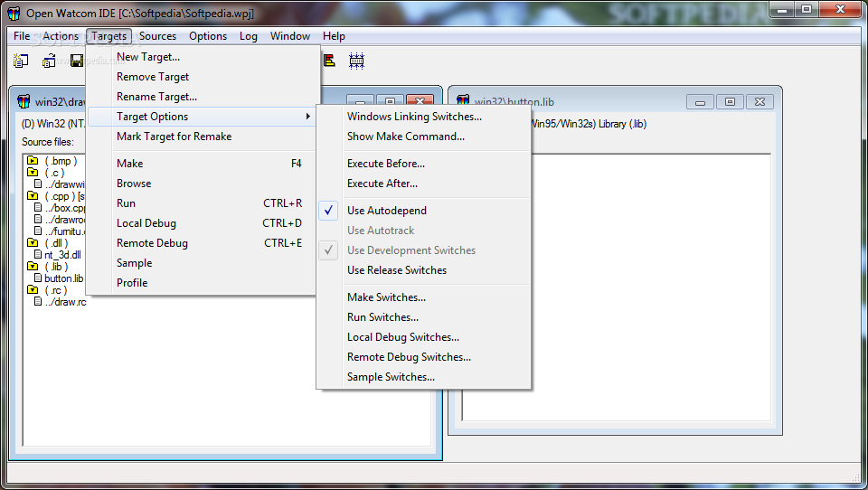This screenshot has height=490, width=868.
Task: Select ../draw.rc in source files list
Action: pos(66,302)
